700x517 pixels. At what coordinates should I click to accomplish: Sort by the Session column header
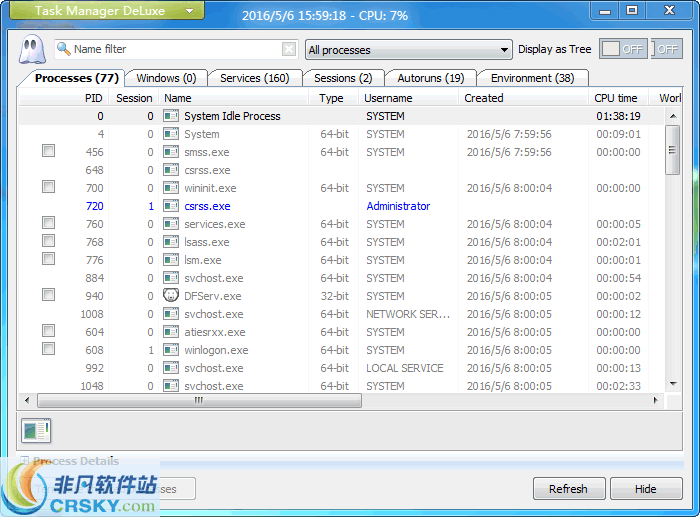(134, 98)
